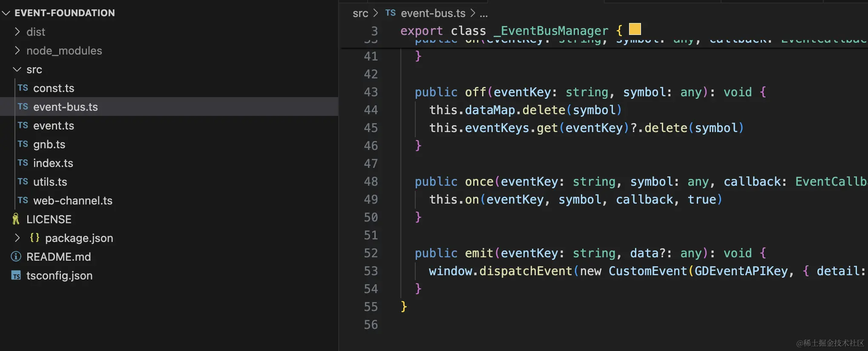Click the curly braces icon of package.json
The height and width of the screenshot is (351, 868).
pos(34,238)
